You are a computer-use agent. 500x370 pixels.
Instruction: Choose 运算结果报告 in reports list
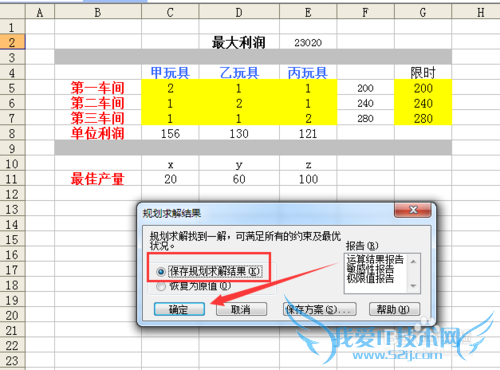[x=375, y=259]
